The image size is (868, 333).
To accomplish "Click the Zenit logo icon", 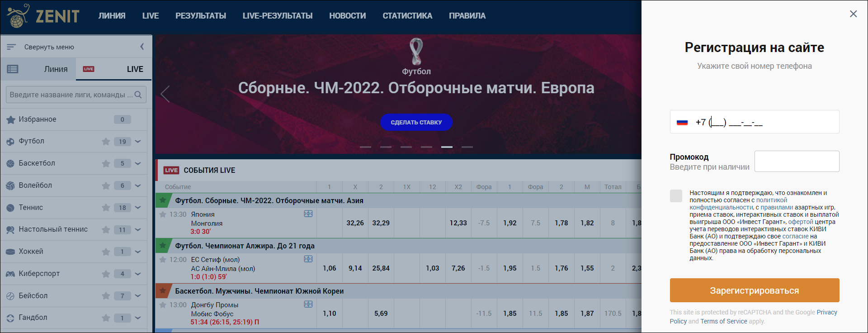I will (x=18, y=16).
